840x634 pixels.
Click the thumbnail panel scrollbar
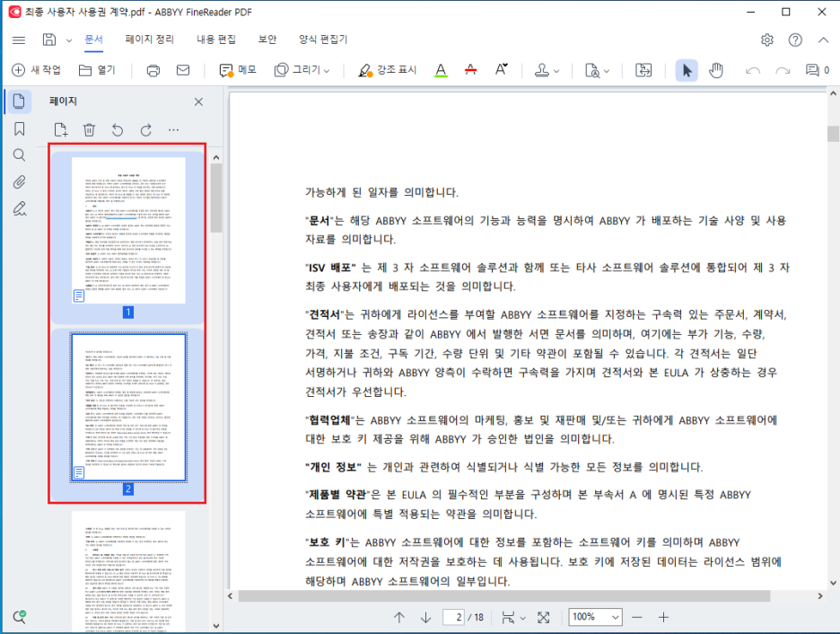pyautogui.click(x=216, y=198)
